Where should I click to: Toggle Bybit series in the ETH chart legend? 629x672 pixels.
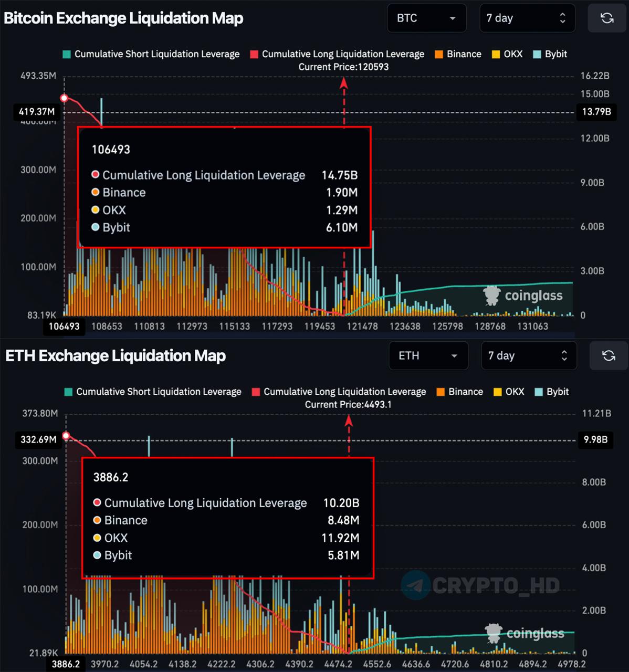point(552,392)
